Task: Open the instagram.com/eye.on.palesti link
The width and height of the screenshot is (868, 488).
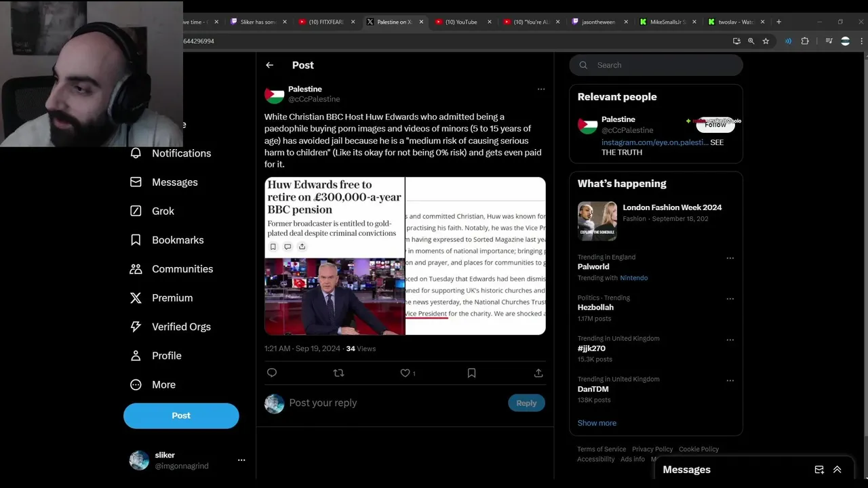Action: point(654,142)
